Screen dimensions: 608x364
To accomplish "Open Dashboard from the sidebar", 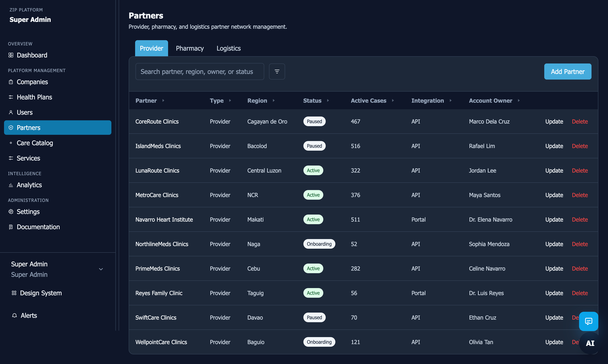I will 11,55.
